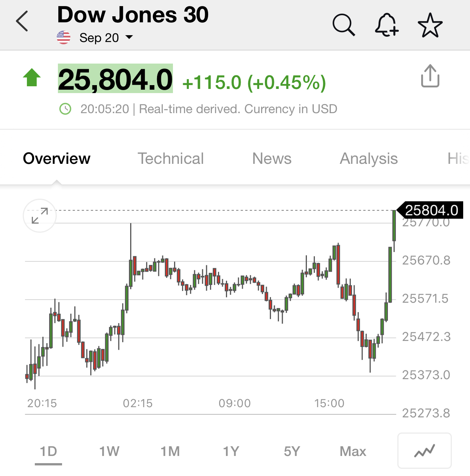
Task: Add a price alert via the bell icon
Action: click(x=387, y=25)
